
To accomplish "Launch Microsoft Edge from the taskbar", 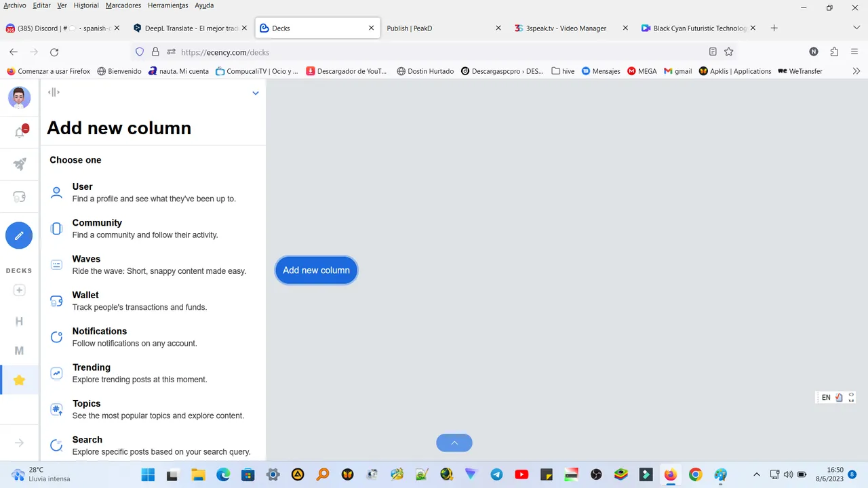I will point(223,474).
